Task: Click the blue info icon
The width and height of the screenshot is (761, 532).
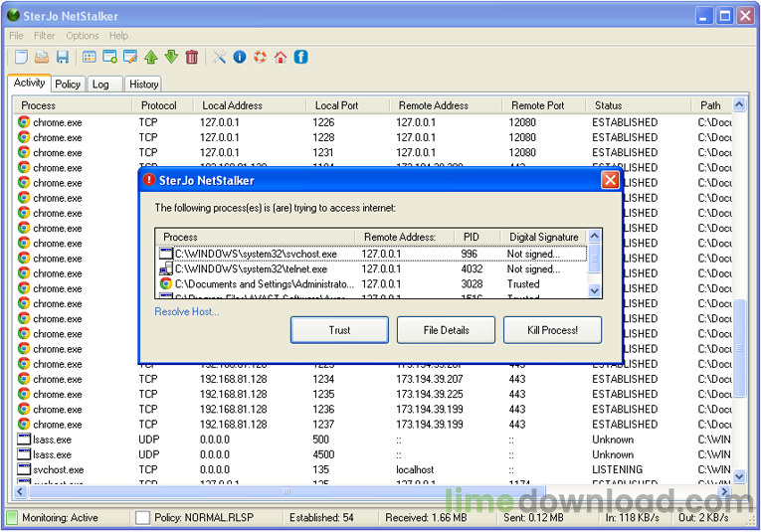Action: (x=240, y=57)
